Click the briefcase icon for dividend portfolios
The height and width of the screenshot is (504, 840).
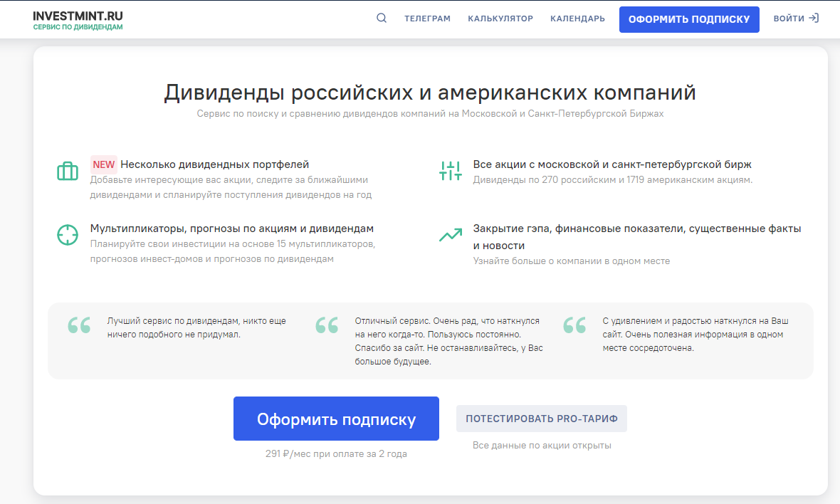pyautogui.click(x=68, y=171)
